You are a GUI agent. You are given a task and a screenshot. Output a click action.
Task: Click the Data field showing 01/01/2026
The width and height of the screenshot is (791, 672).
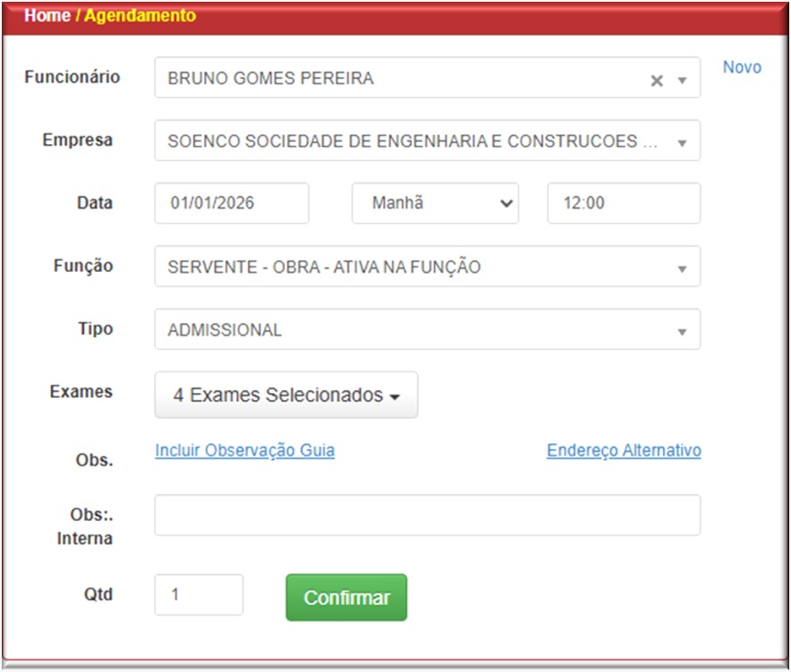click(x=232, y=204)
